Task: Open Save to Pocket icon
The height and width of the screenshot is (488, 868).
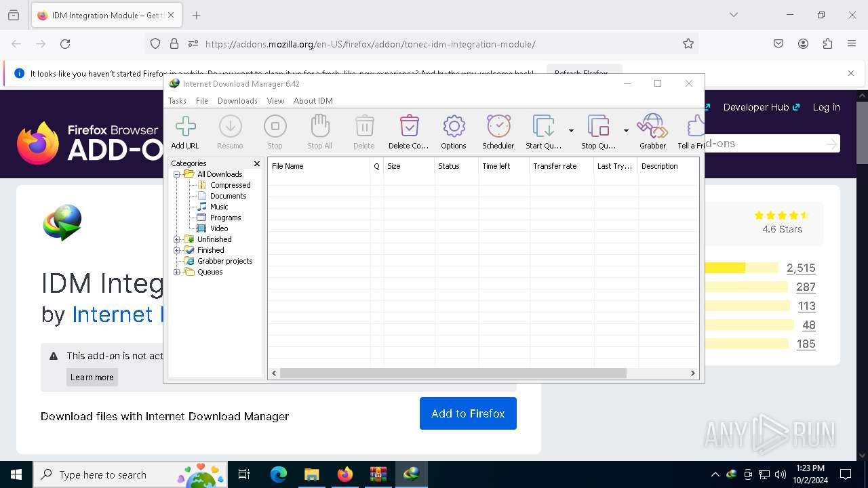Action: click(778, 44)
